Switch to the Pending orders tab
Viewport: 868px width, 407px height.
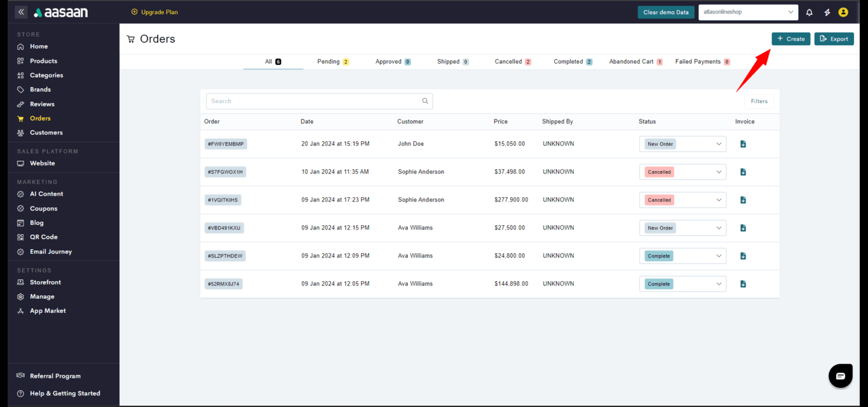pos(332,62)
